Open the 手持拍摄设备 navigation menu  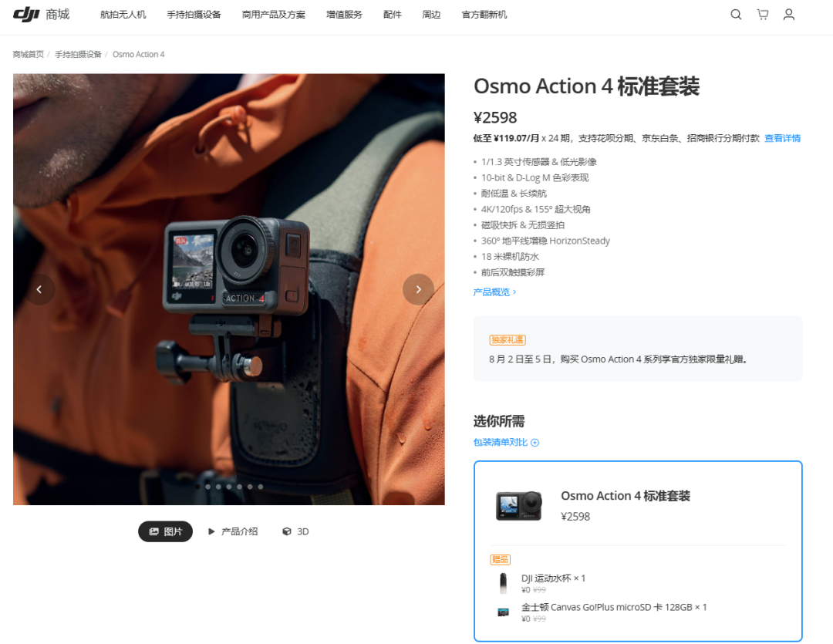point(194,15)
